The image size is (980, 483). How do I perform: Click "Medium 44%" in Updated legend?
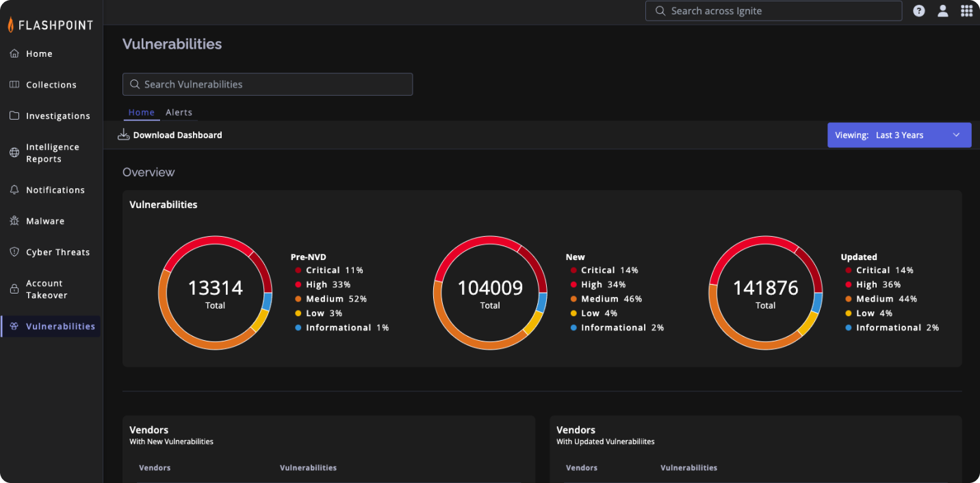coord(887,299)
